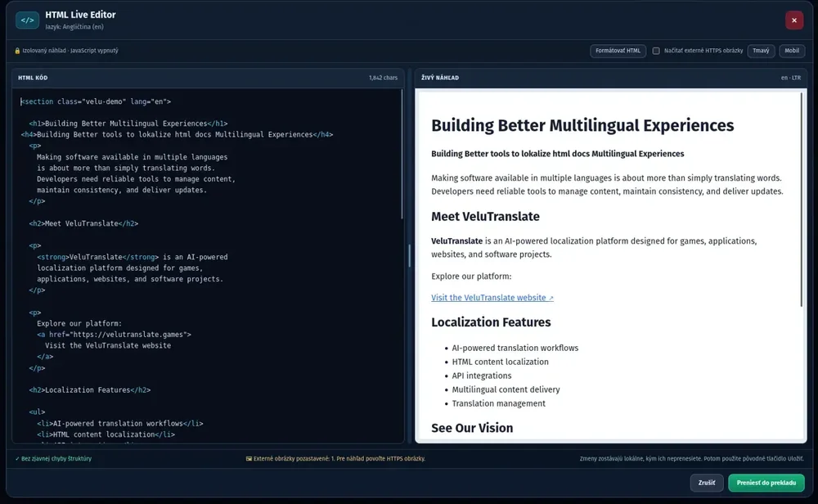This screenshot has width=818, height=504.
Task: Click the 'Meet VeluTranslate' preview heading
Action: coord(485,217)
